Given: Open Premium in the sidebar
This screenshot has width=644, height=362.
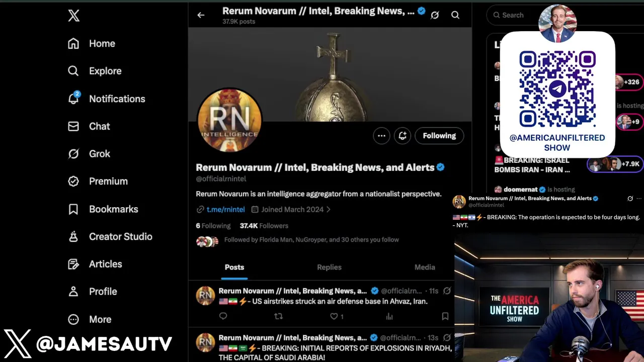Looking at the screenshot, I should [x=98, y=181].
